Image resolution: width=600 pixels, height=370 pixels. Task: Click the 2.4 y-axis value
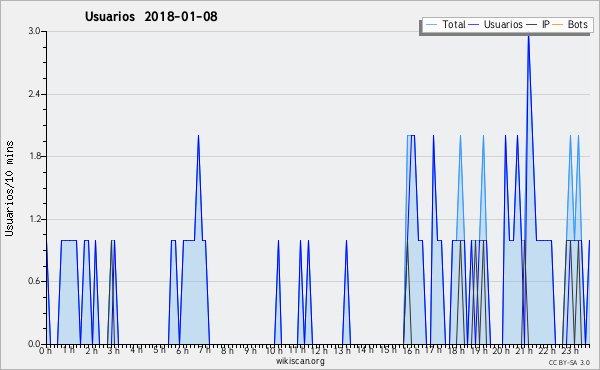point(34,94)
